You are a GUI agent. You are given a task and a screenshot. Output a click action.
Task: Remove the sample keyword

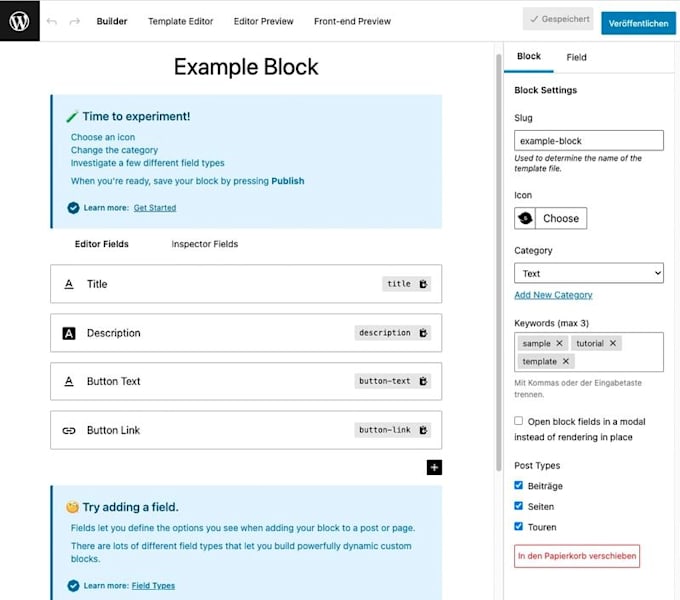(559, 343)
